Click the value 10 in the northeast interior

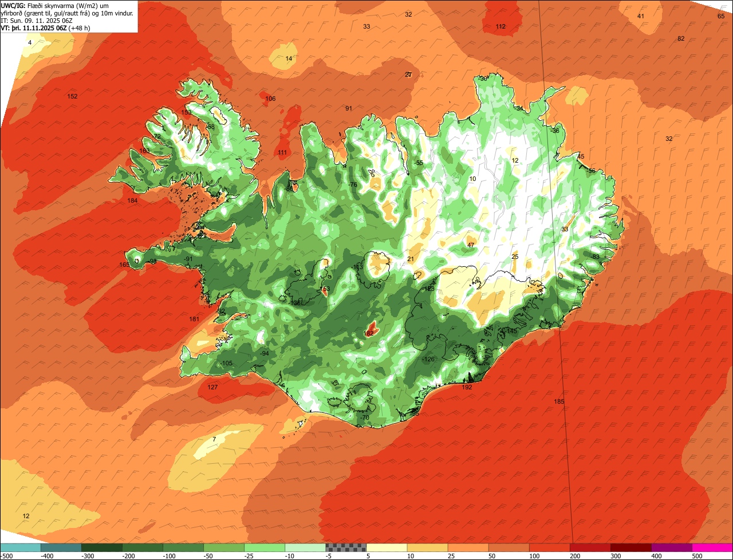(x=472, y=179)
